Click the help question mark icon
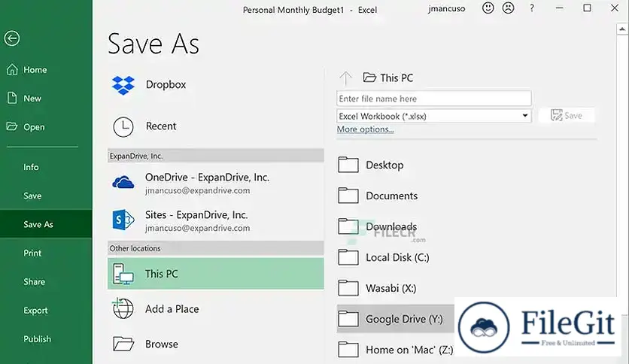This screenshot has height=364, width=629. (x=532, y=8)
